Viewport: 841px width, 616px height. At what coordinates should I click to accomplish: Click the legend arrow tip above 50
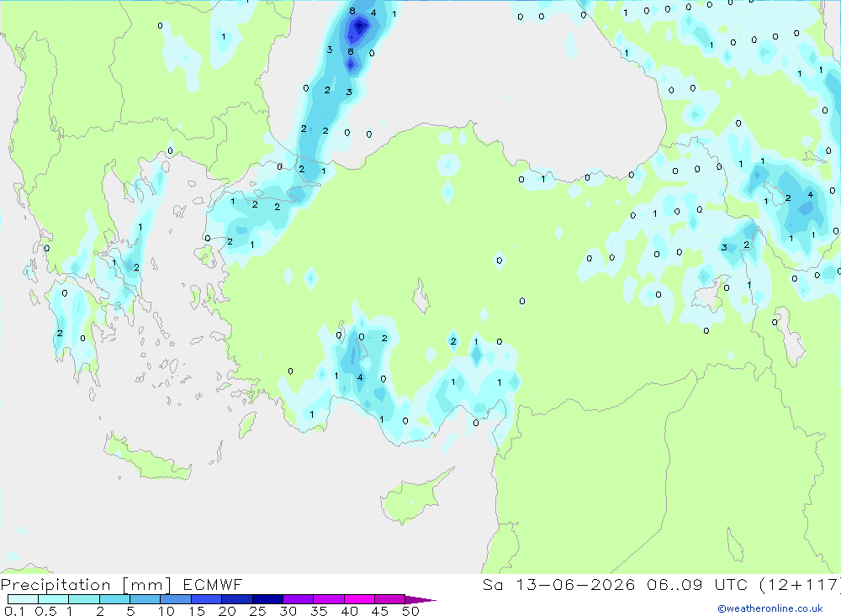coord(420,600)
